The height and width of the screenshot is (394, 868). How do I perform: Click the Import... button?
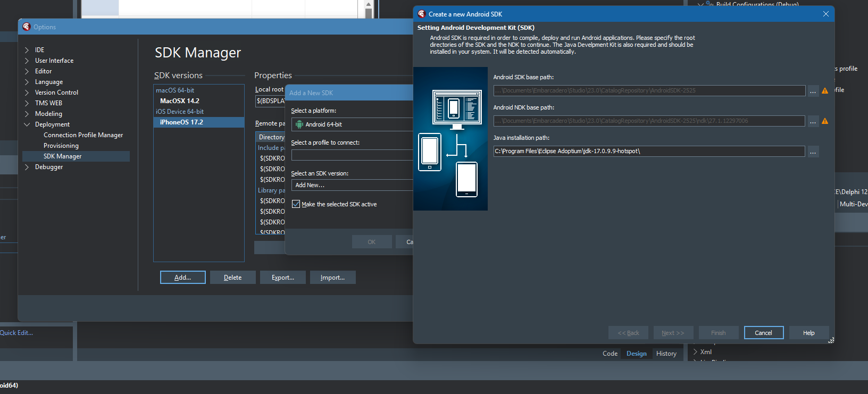(x=333, y=278)
